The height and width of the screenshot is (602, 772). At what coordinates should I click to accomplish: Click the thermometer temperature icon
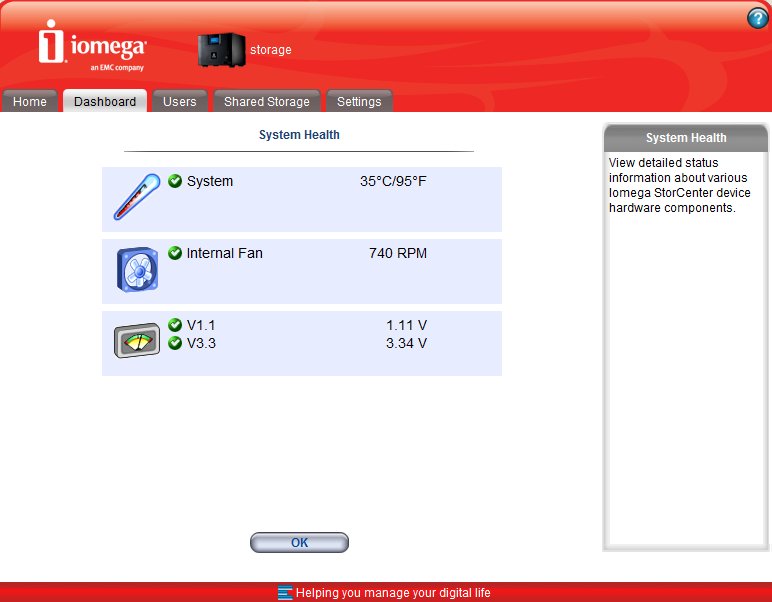pos(136,197)
